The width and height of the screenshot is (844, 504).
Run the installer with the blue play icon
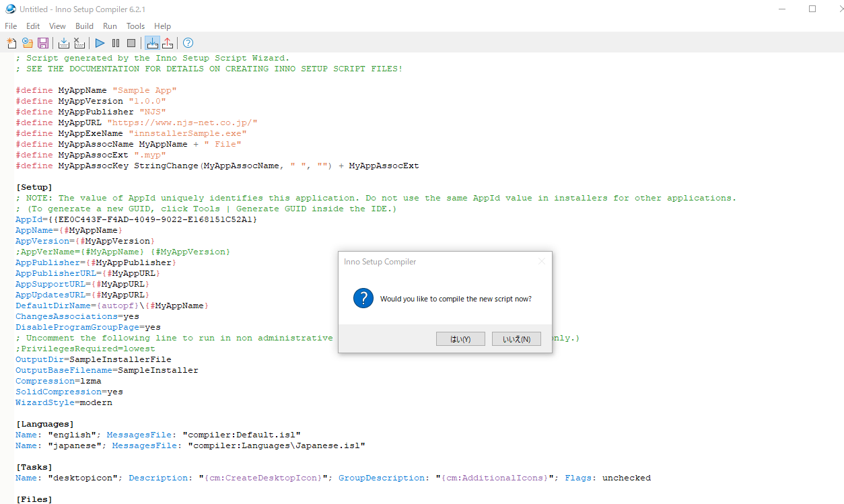pyautogui.click(x=100, y=43)
